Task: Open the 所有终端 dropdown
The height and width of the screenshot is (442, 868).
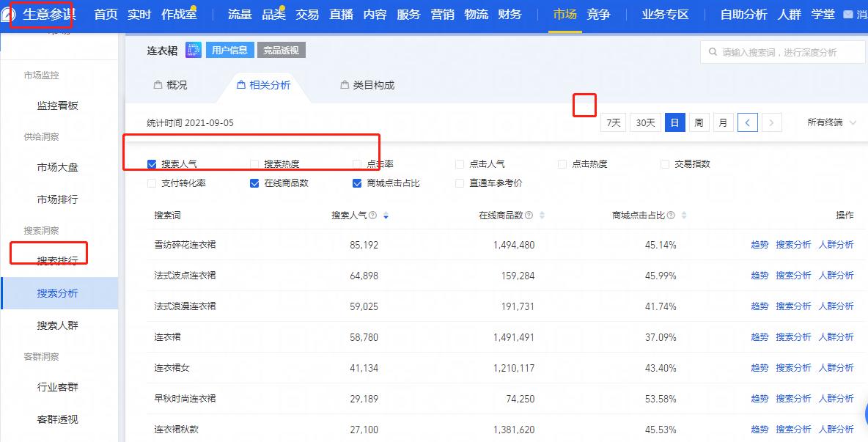Action: [827, 122]
